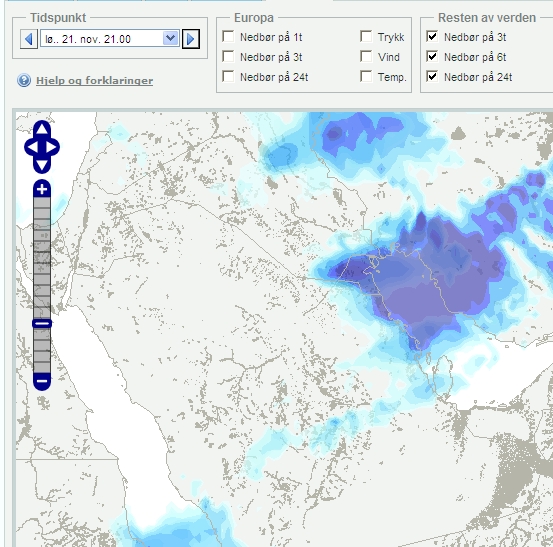553x547 pixels.
Task: Click the zoom slider handle on map
Action: point(42,323)
